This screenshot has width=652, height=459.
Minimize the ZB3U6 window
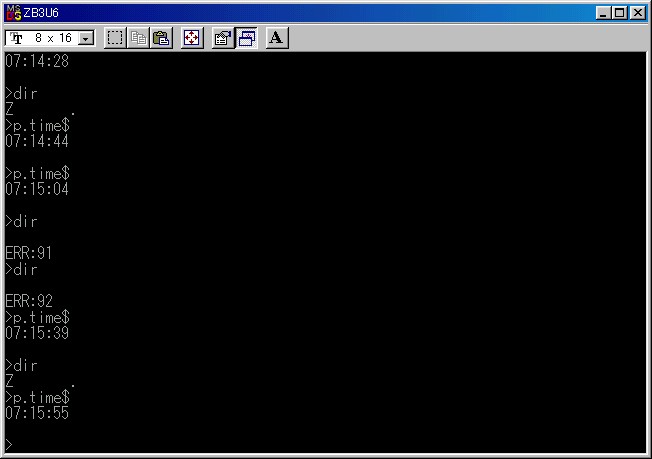pos(603,13)
